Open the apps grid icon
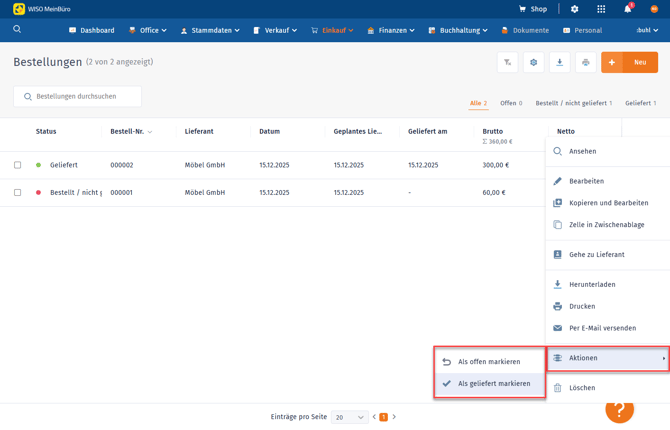Viewport: 670px width, 430px height. (601, 9)
